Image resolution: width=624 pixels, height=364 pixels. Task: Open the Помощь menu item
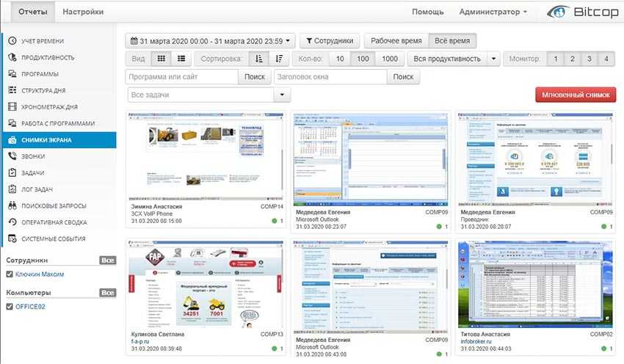(x=427, y=12)
